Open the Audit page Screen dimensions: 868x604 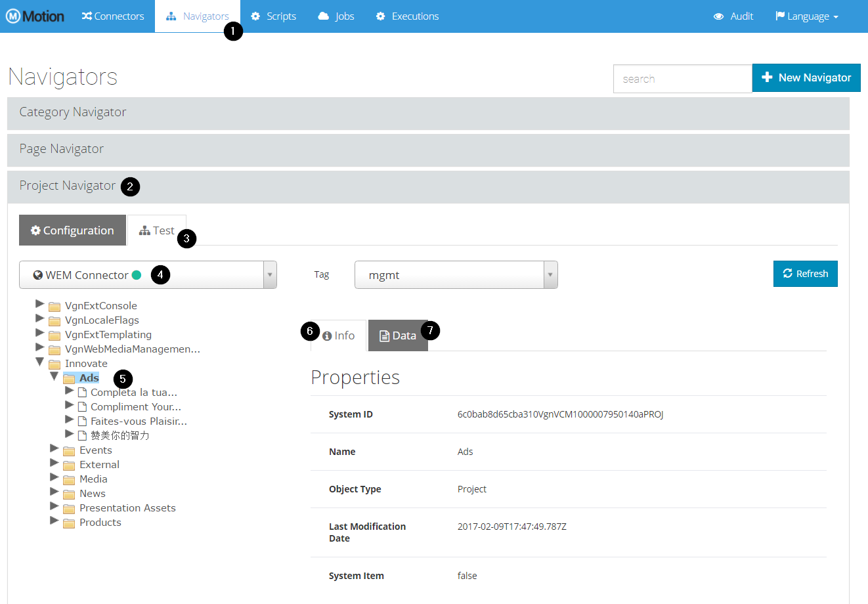click(733, 16)
